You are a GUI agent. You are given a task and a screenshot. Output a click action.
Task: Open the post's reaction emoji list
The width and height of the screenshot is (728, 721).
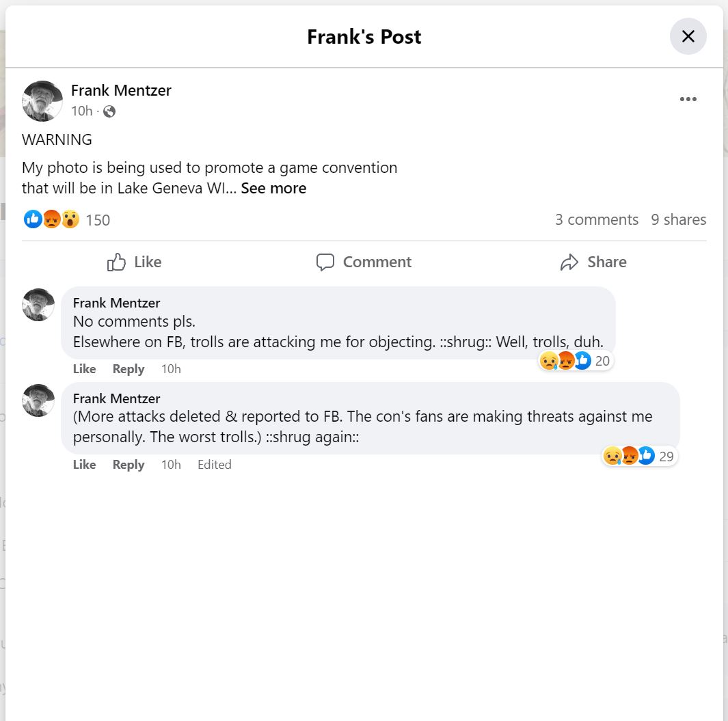coord(52,219)
